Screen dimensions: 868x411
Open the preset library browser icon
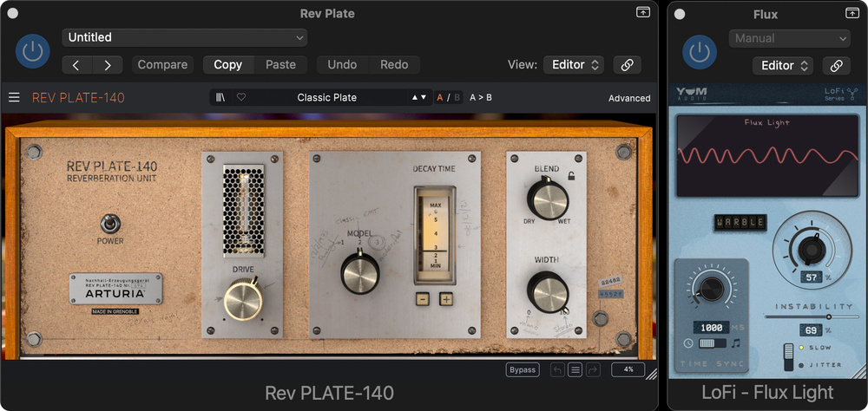click(220, 98)
